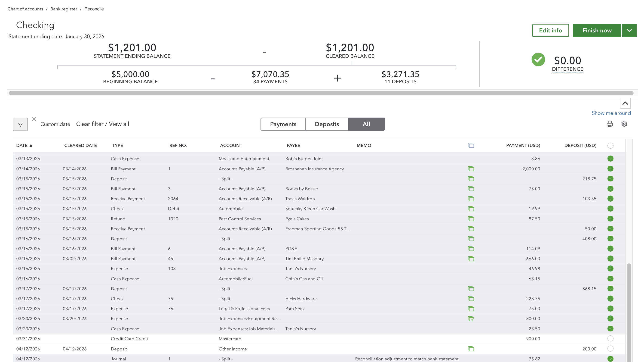Click the print icon above table

[610, 124]
